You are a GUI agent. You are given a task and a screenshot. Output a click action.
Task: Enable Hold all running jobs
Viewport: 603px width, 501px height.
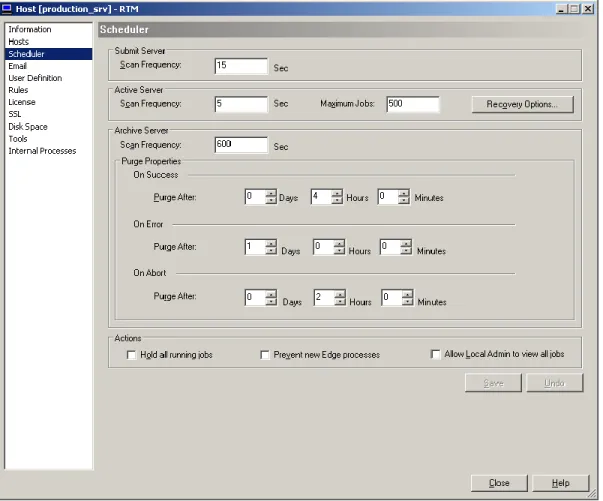[x=131, y=355]
